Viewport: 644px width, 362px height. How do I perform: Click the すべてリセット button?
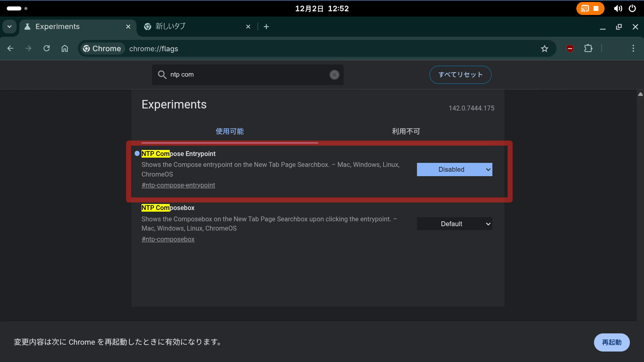pyautogui.click(x=460, y=75)
